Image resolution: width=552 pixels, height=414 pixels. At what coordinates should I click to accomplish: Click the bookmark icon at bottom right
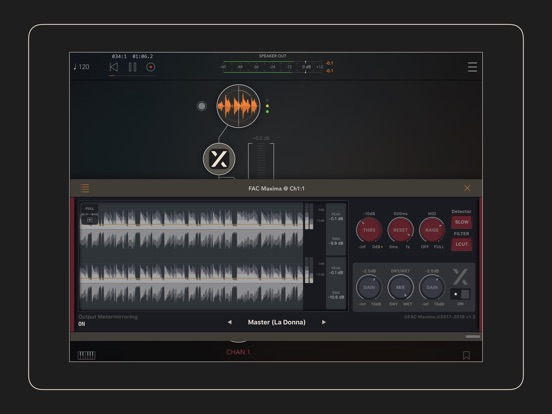point(466,355)
